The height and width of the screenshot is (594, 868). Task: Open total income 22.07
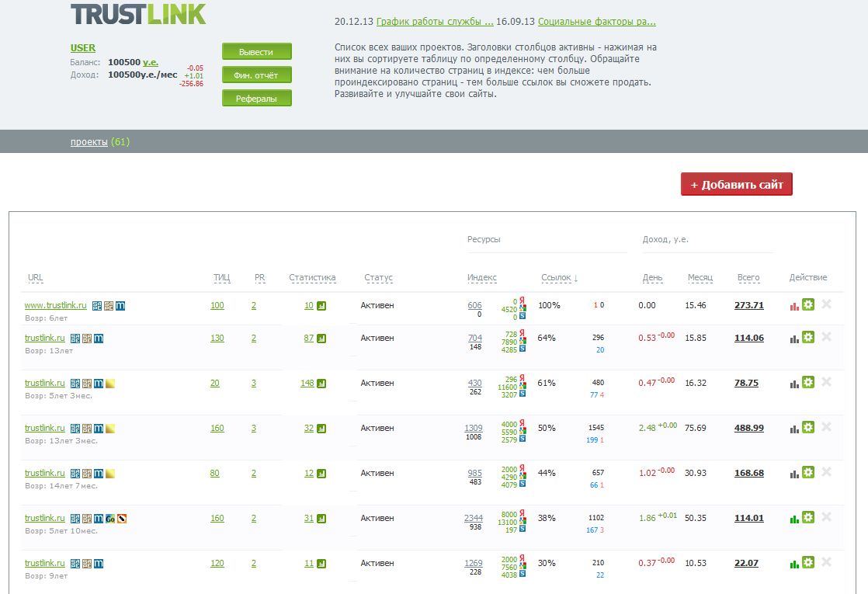(x=746, y=563)
